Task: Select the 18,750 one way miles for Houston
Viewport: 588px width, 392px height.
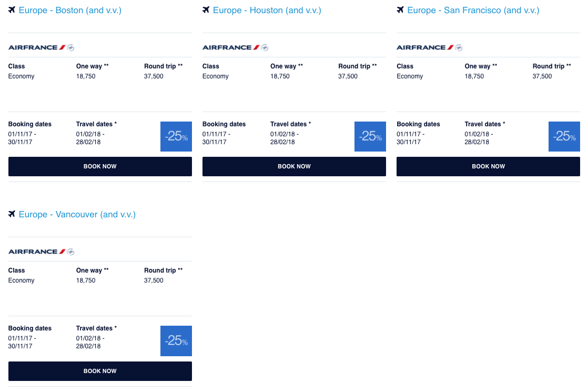Action: coord(280,76)
